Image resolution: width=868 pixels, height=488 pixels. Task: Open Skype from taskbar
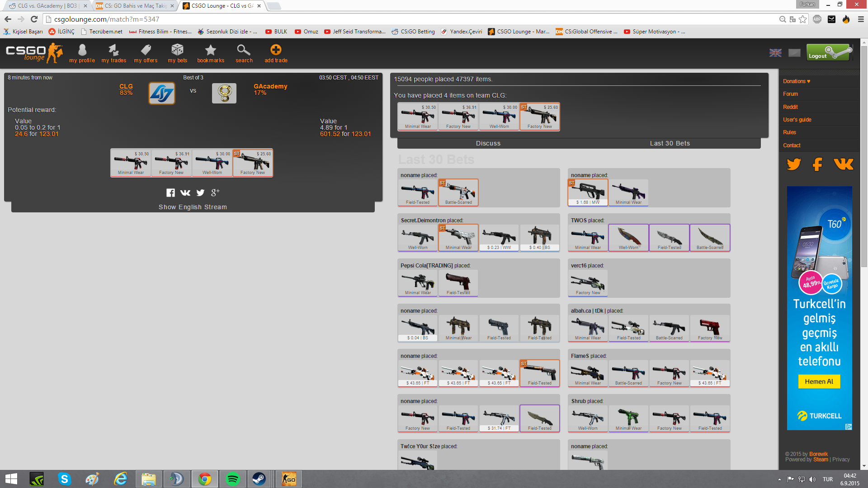[65, 479]
